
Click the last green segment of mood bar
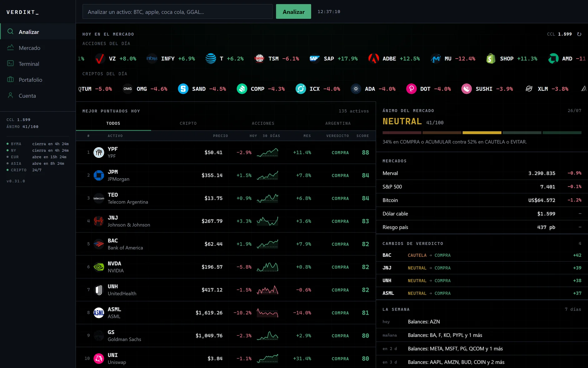pyautogui.click(x=562, y=133)
